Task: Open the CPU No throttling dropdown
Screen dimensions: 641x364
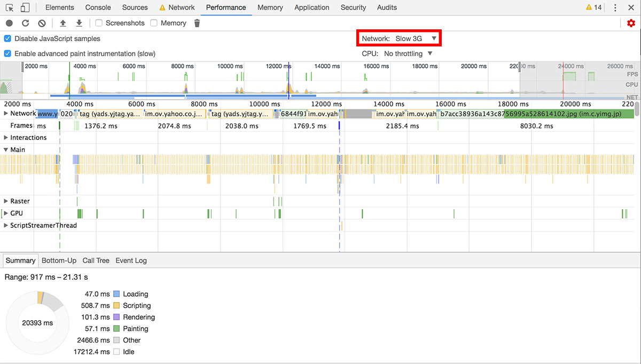Action: (x=408, y=53)
